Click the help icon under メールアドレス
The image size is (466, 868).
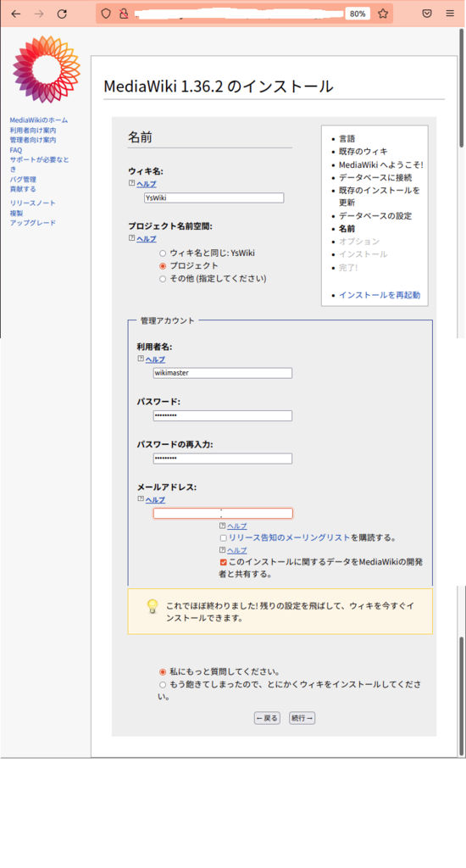pyautogui.click(x=140, y=499)
